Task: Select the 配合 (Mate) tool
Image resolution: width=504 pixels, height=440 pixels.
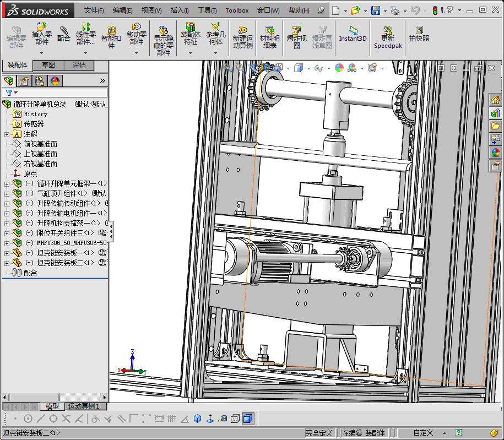Action: click(x=64, y=31)
